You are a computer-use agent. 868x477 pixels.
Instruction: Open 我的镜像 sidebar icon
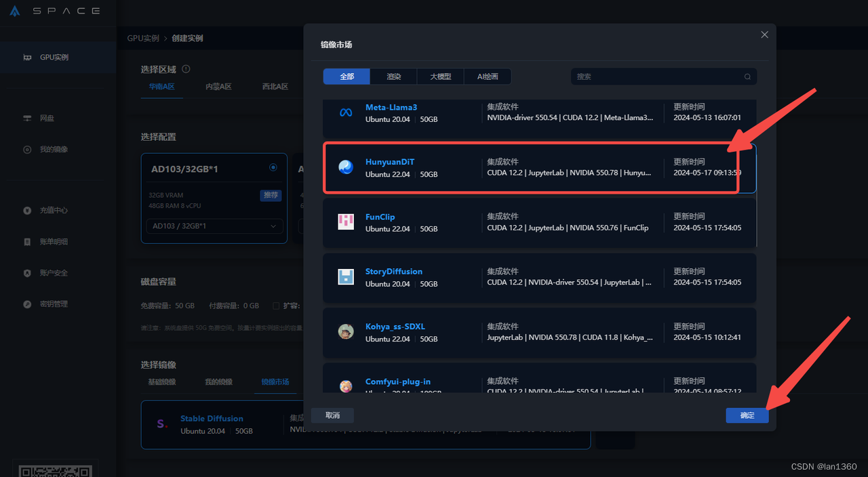27,150
